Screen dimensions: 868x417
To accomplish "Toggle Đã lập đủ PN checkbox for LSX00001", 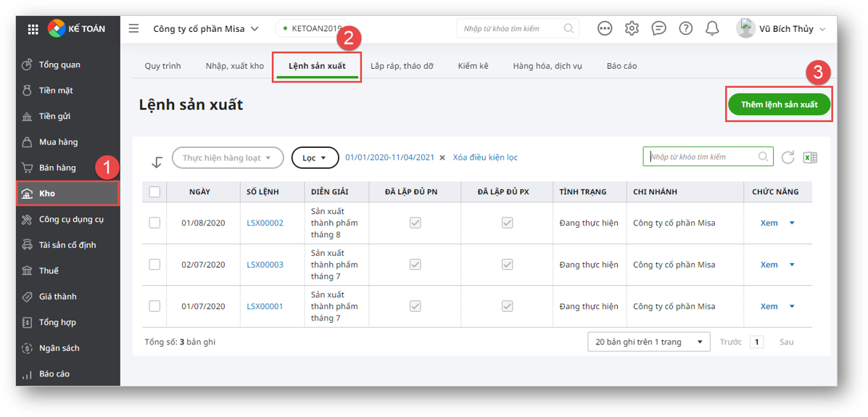I will click(x=416, y=306).
